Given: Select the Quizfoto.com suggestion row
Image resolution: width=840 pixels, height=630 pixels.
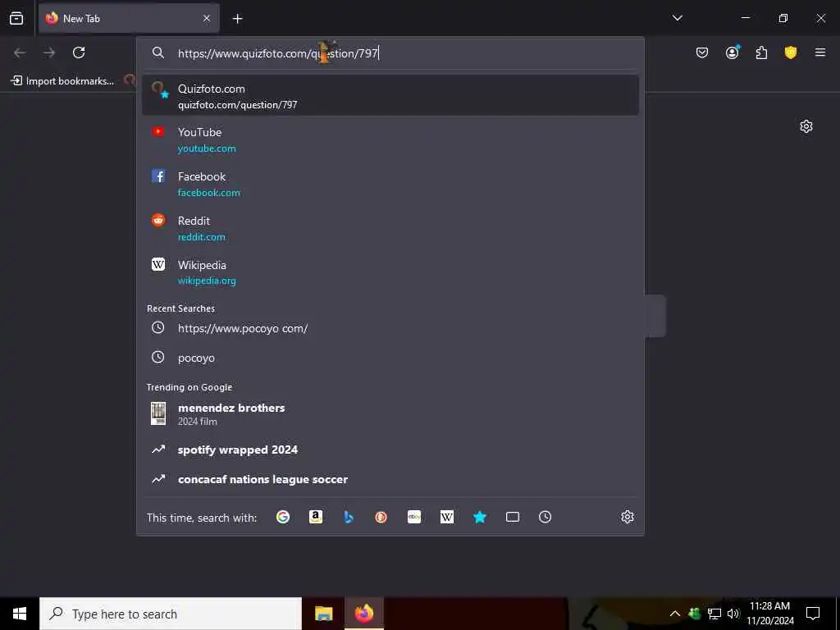Looking at the screenshot, I should [x=390, y=95].
